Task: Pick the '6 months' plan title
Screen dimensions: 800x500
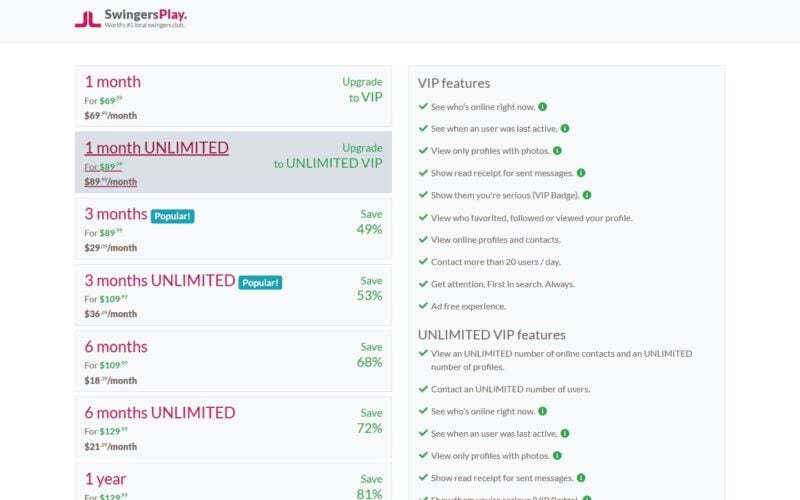Action: [x=116, y=346]
